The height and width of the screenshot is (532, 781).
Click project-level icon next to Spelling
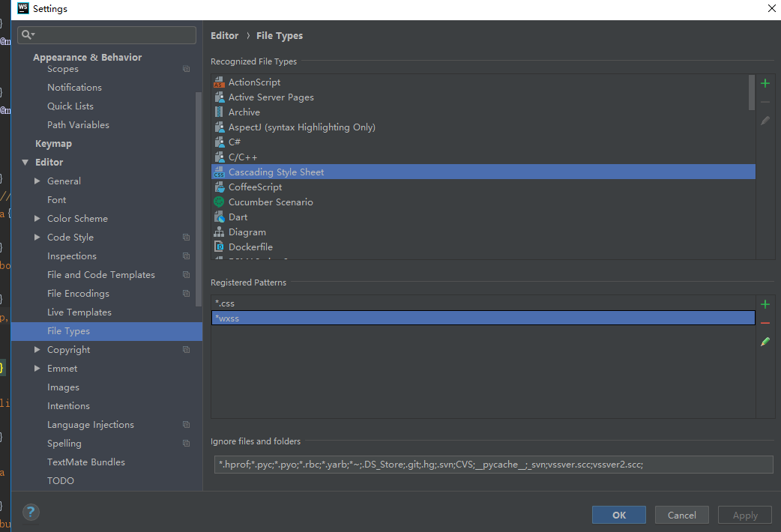[187, 444]
